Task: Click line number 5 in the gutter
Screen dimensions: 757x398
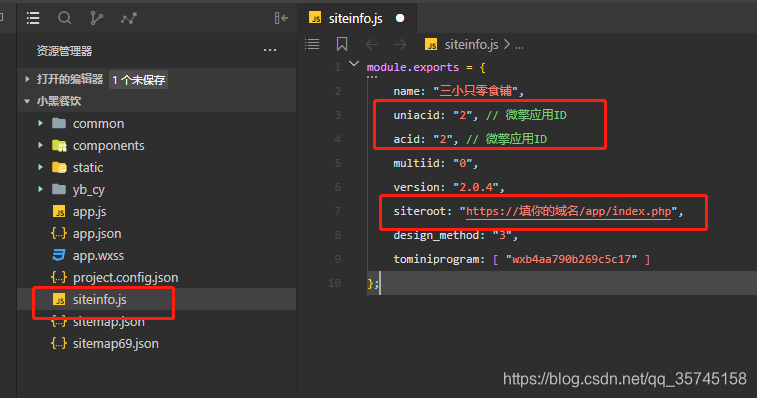Action: (337, 163)
